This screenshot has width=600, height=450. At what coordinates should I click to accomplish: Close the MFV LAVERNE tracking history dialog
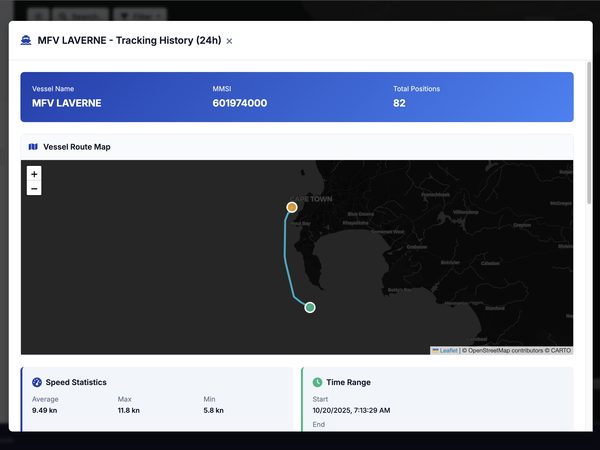coord(229,41)
